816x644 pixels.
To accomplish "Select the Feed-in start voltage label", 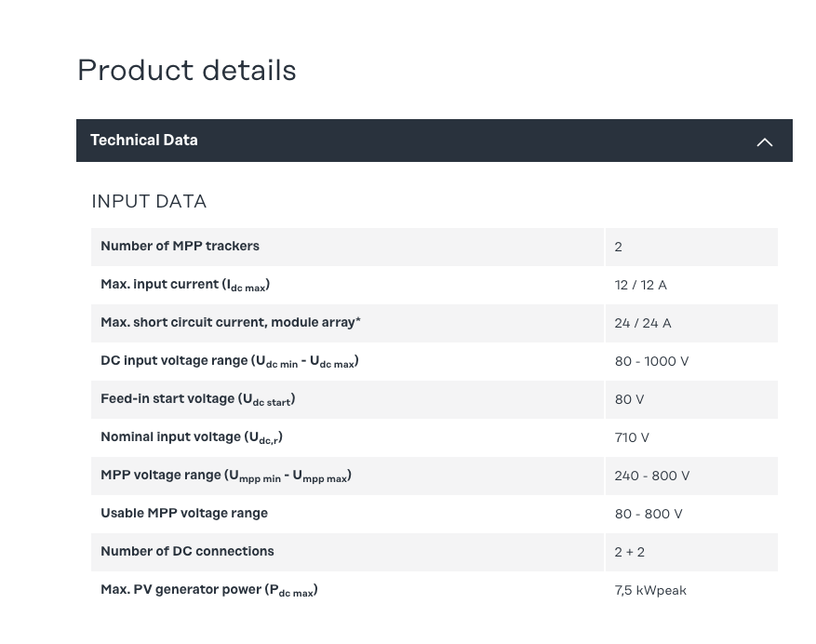I will point(197,399).
